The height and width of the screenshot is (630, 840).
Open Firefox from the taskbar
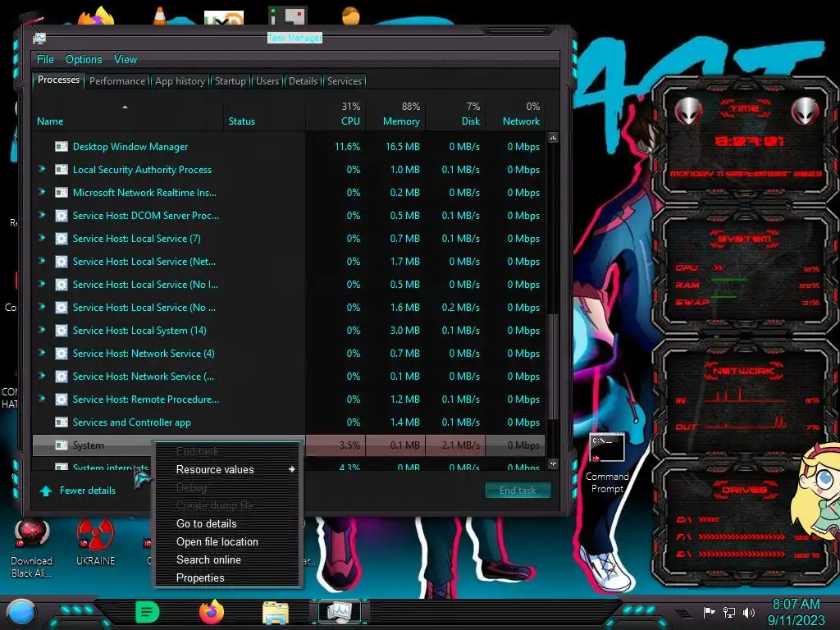pos(212,612)
